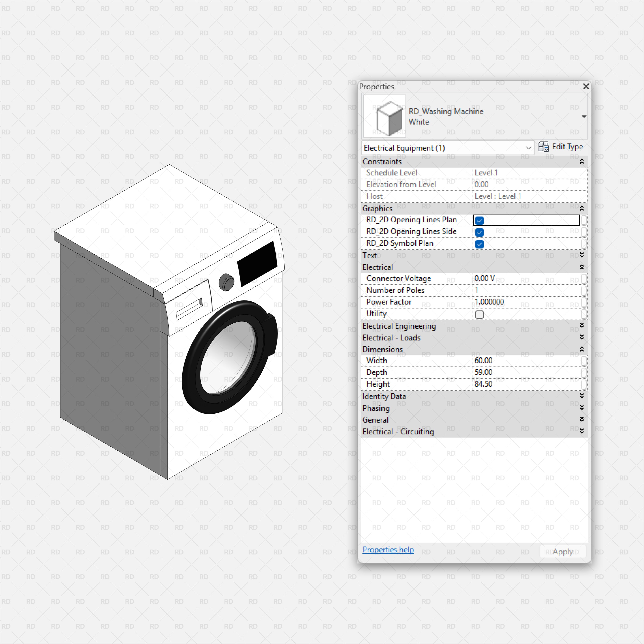
Task: Expand the Phasing section
Action: (x=582, y=408)
